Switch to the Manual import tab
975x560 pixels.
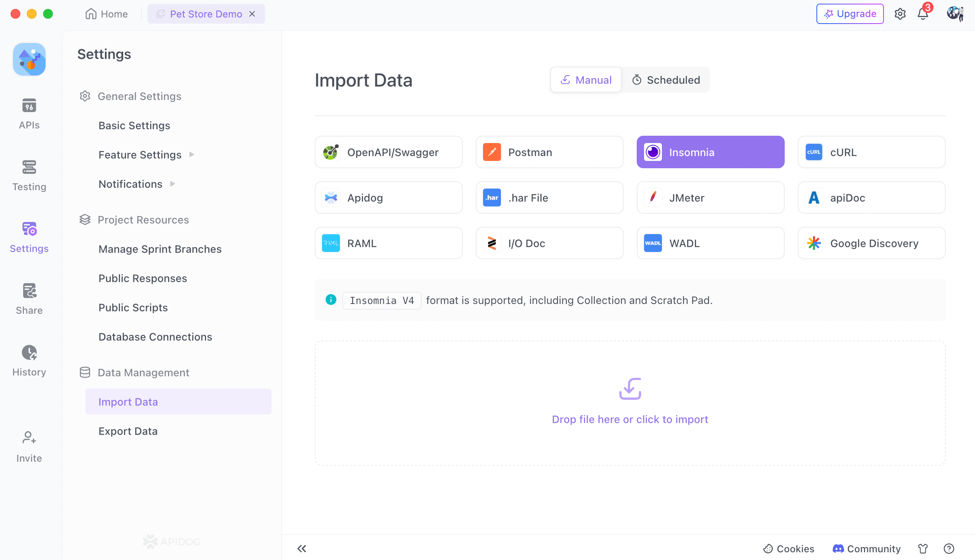(586, 80)
